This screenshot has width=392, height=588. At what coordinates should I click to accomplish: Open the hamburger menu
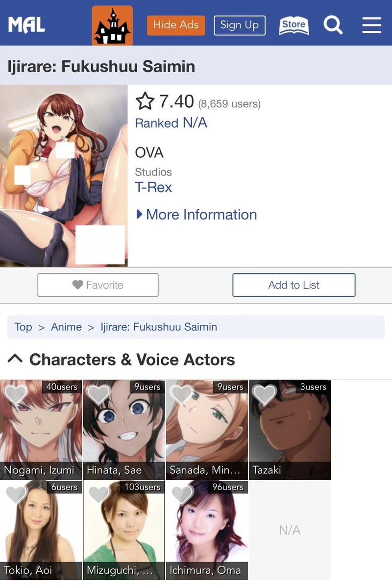[x=372, y=25]
